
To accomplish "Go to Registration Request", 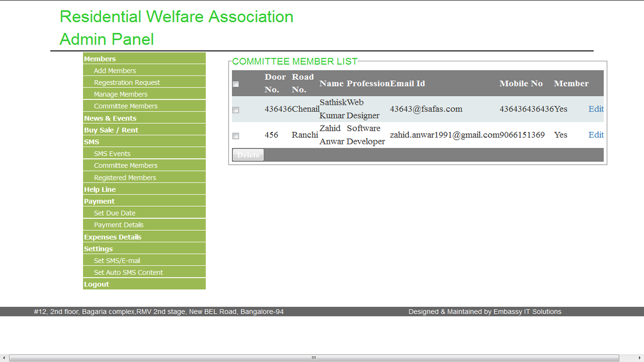I will pyautogui.click(x=144, y=82).
